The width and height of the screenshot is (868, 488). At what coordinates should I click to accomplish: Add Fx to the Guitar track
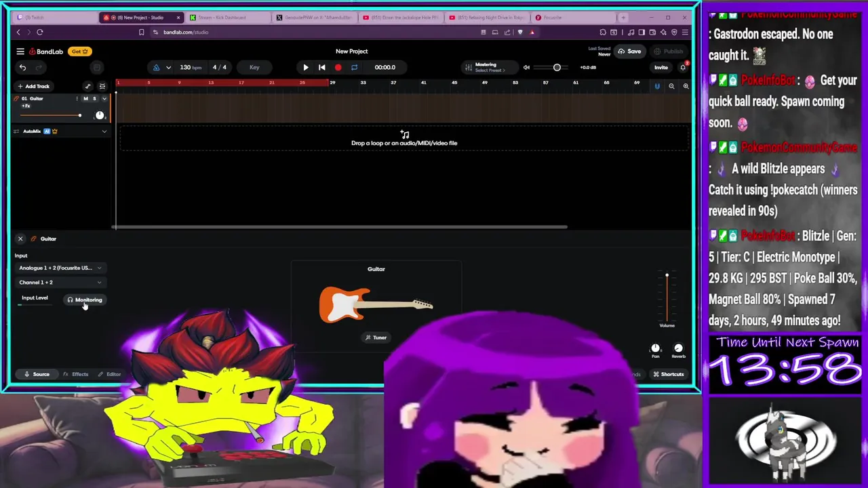[26, 106]
